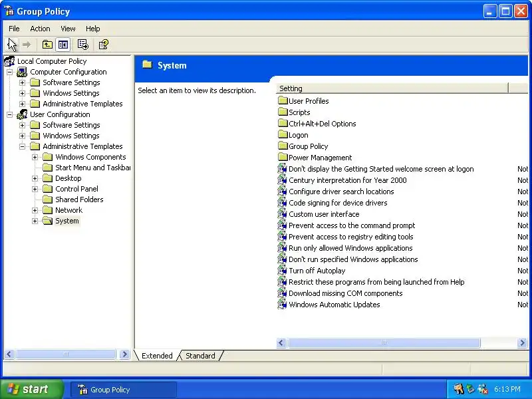Open the User Profiles folder icon
This screenshot has height=399, width=532.
click(283, 101)
